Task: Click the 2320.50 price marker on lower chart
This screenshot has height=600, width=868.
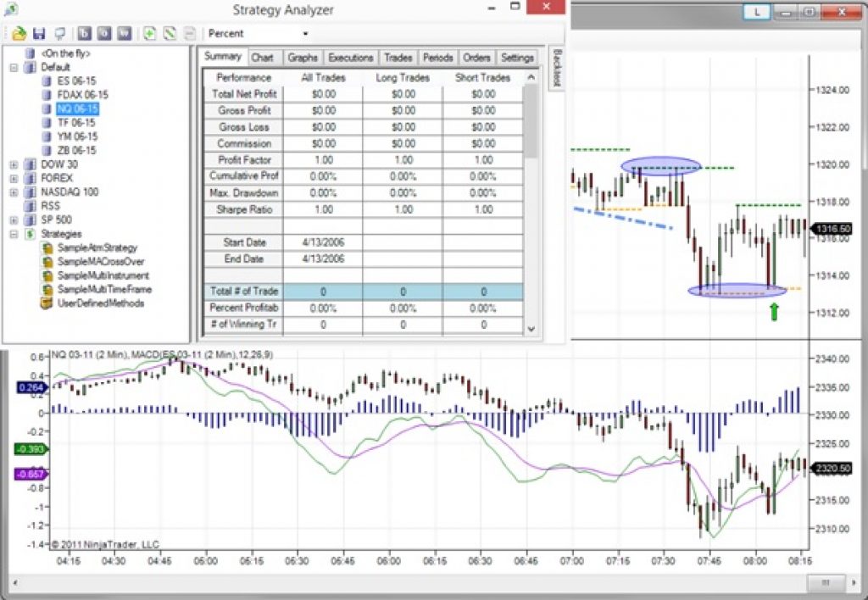Action: [832, 469]
